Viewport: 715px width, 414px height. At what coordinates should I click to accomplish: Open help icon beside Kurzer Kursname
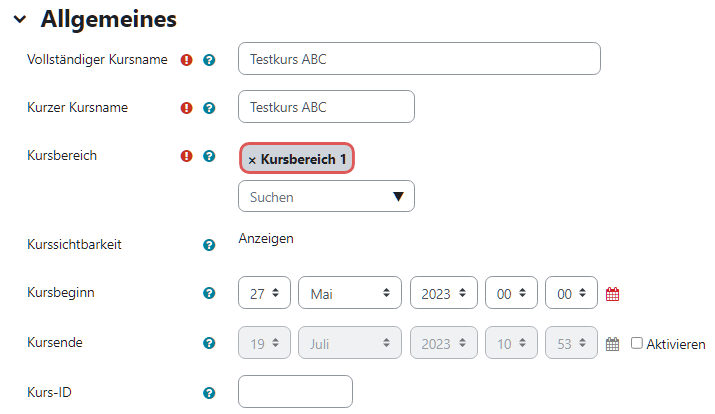[x=209, y=108]
